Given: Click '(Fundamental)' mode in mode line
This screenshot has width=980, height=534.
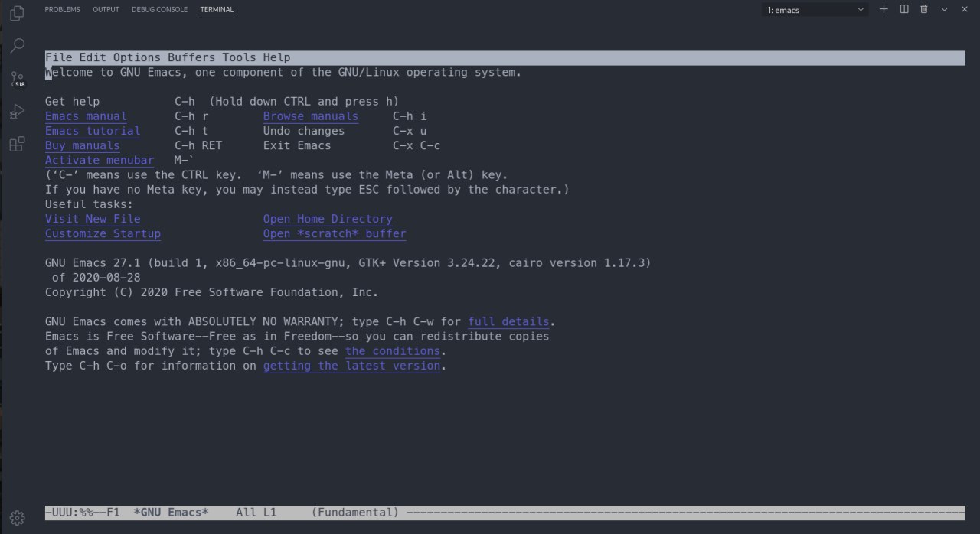Looking at the screenshot, I should click(355, 513).
